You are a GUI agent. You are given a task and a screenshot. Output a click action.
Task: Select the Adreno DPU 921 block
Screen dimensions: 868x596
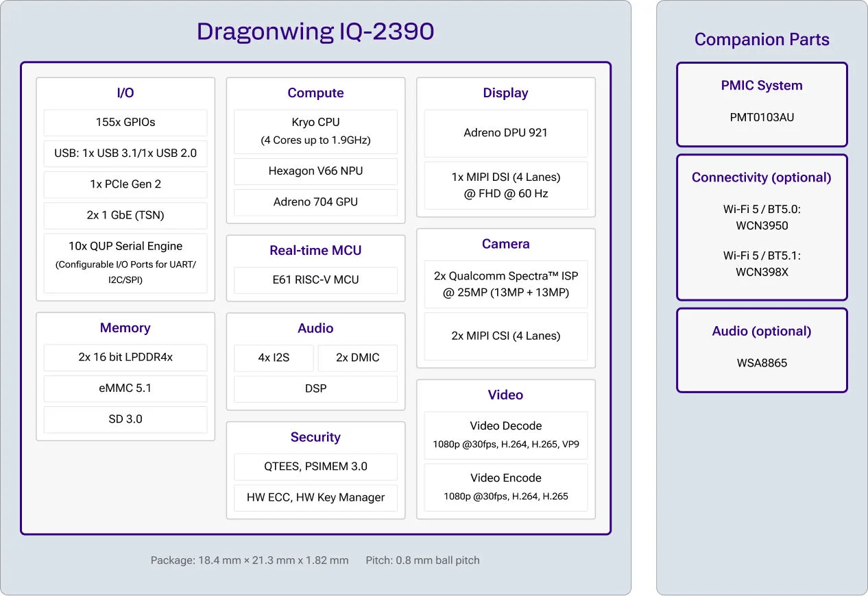[x=506, y=133]
